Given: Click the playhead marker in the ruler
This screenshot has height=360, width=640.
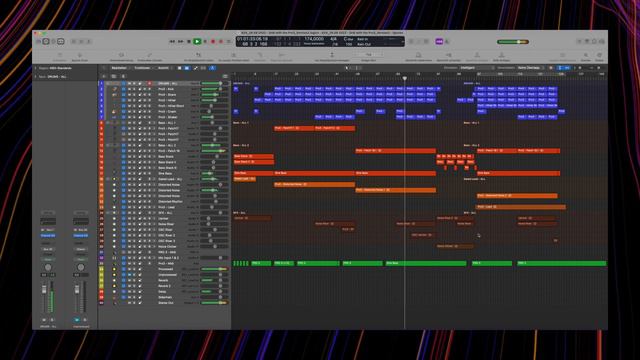Looking at the screenshot, I should click(x=404, y=78).
